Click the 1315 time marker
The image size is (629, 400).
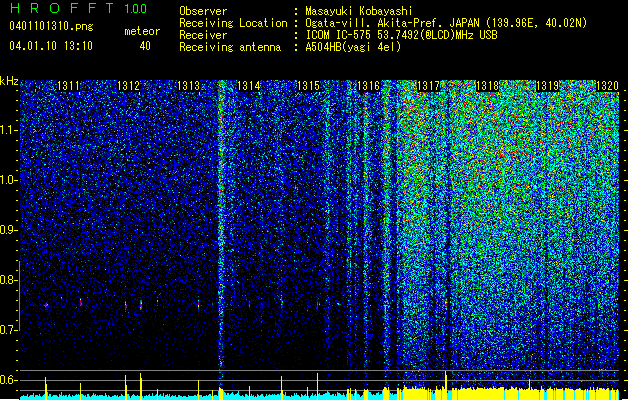tap(308, 86)
